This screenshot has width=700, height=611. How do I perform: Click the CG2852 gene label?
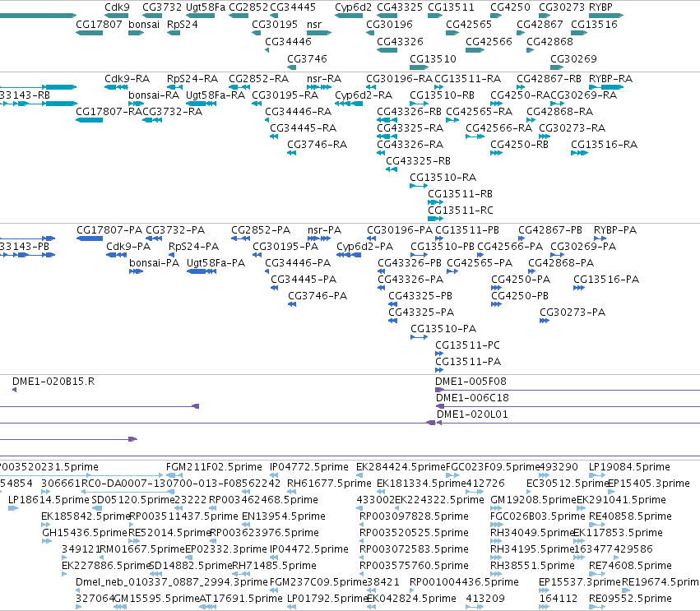tap(248, 7)
